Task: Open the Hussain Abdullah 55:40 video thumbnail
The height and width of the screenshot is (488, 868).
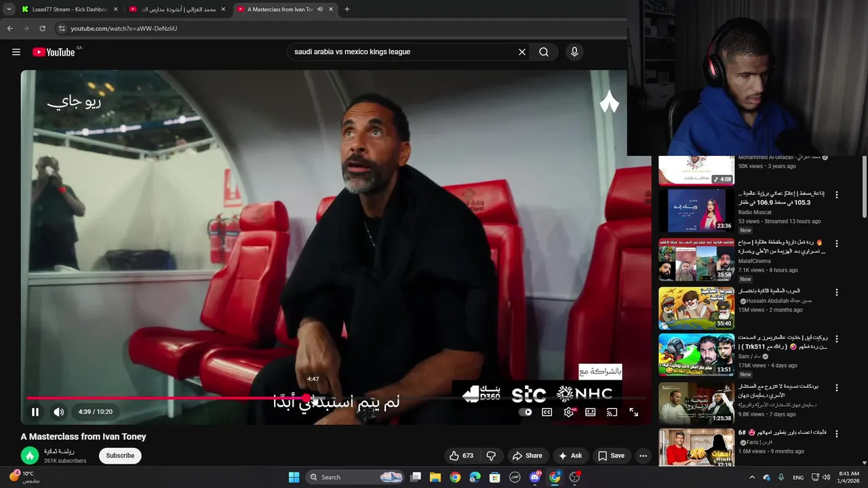Action: point(696,308)
